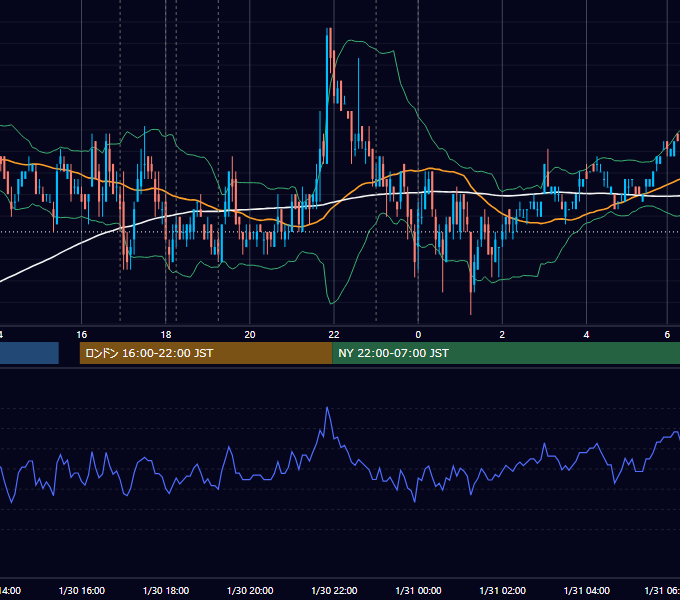Click hour label 22 on price chart axis
680x600 pixels.
click(334, 335)
